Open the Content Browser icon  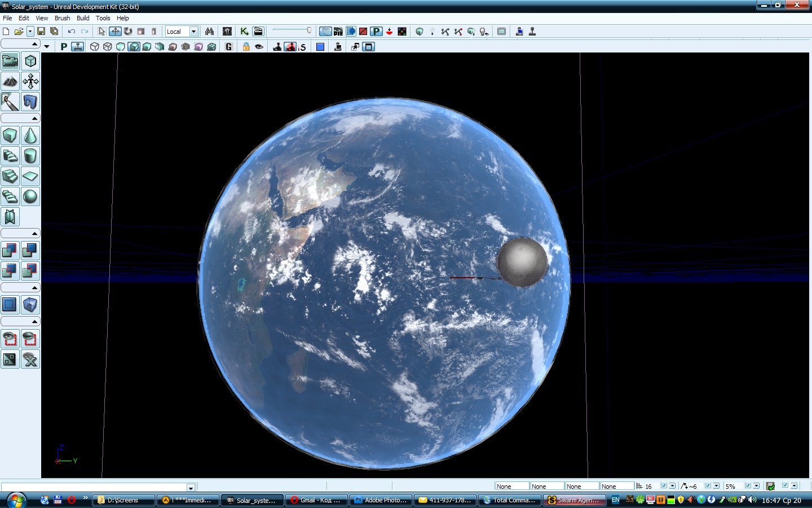click(227, 32)
